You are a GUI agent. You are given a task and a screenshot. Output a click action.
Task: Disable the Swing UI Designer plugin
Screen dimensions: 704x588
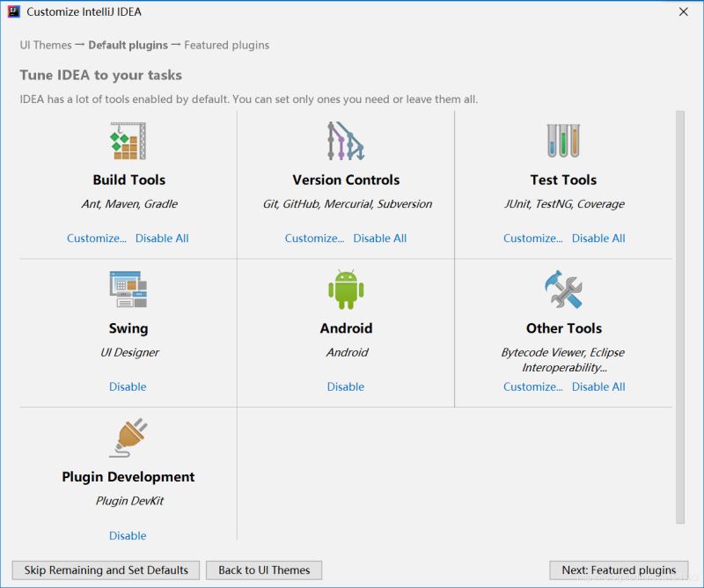128,387
